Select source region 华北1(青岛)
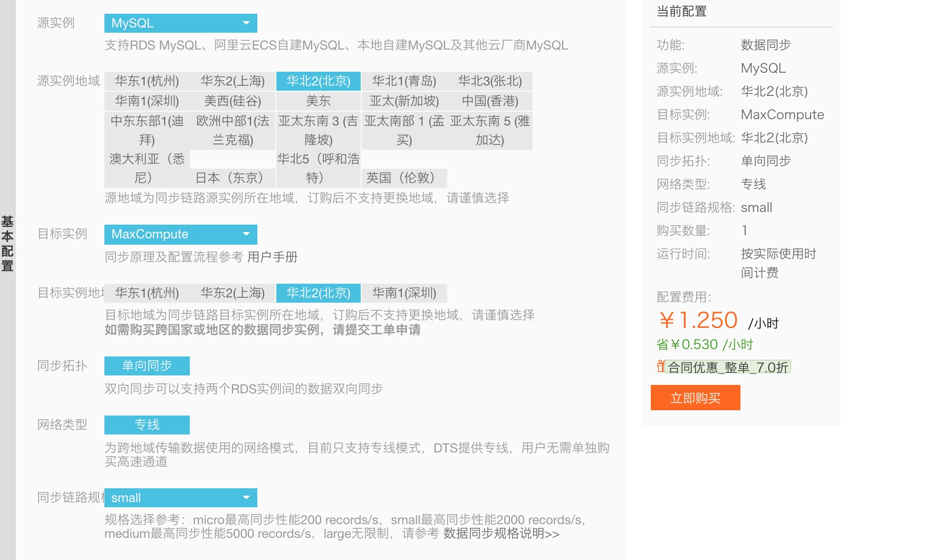 point(404,81)
